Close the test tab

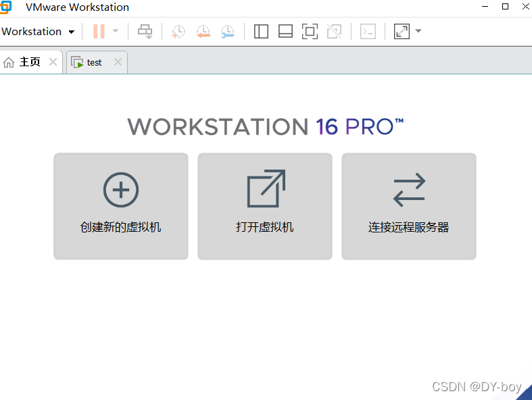coord(118,61)
